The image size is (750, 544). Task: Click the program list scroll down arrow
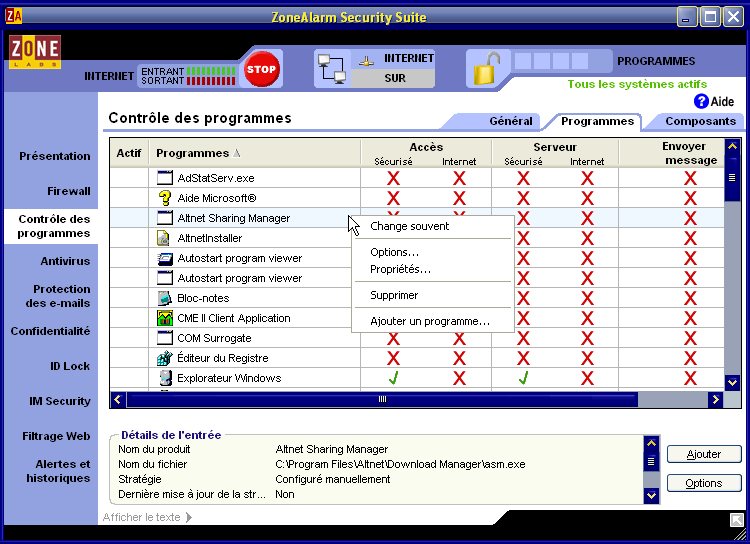[733, 382]
